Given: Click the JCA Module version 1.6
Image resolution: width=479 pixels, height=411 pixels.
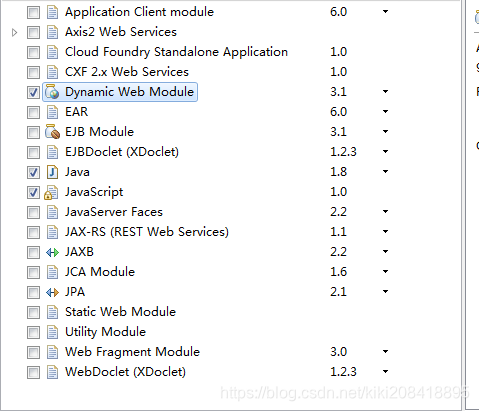Looking at the screenshot, I should [338, 272].
